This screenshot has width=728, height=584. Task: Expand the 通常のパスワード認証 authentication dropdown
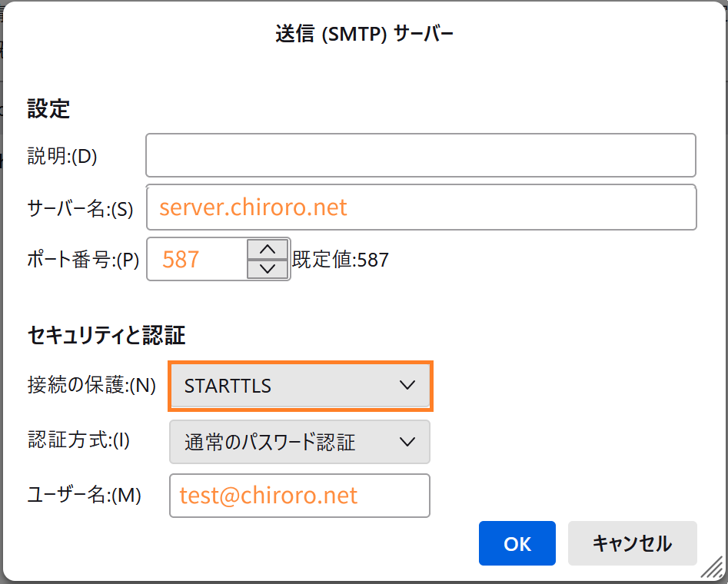pyautogui.click(x=300, y=442)
